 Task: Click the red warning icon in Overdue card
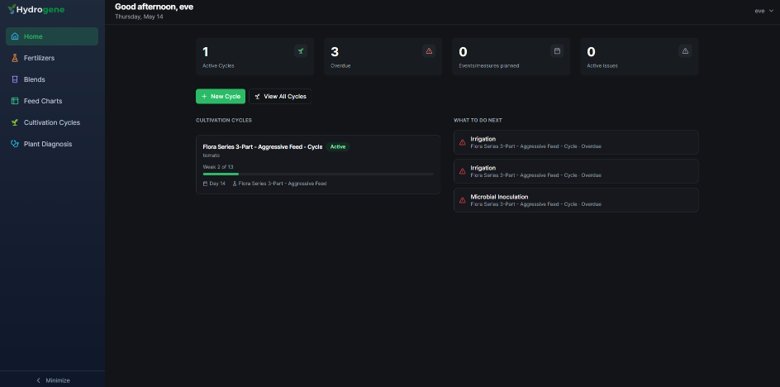(429, 51)
